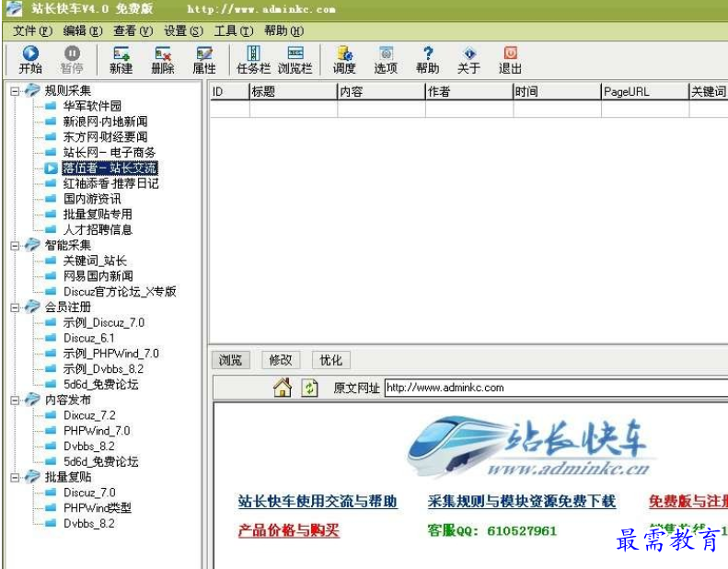Click the ID column header
This screenshot has height=569, width=728.
coord(230,91)
